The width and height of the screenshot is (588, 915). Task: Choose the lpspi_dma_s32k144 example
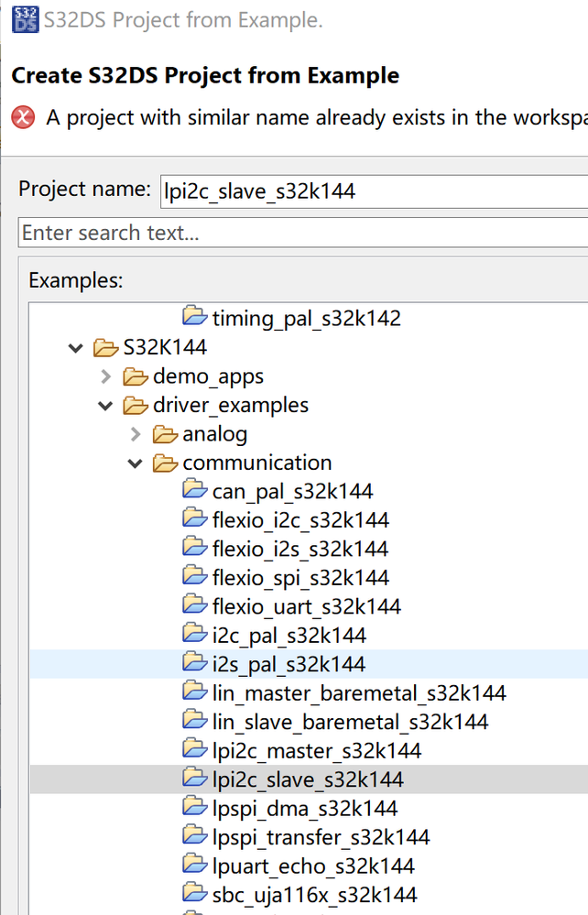(x=305, y=810)
